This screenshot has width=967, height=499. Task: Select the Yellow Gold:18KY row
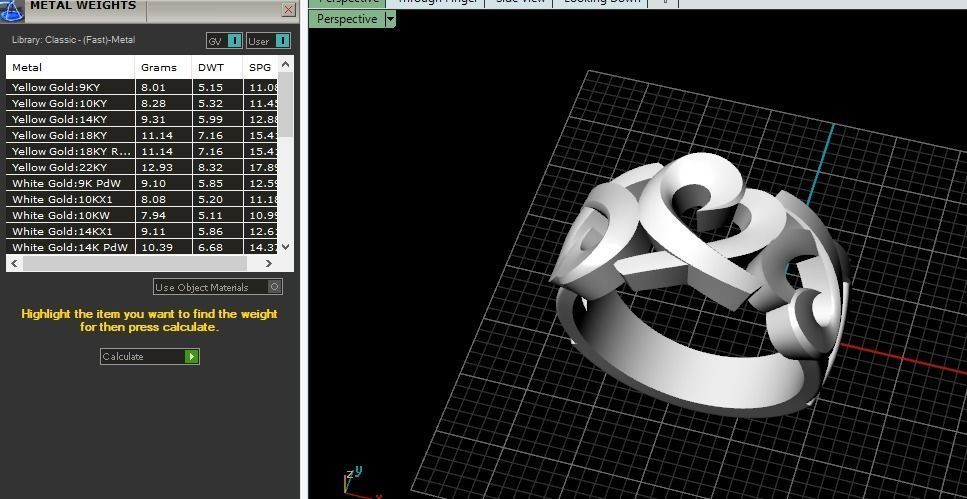[142, 135]
